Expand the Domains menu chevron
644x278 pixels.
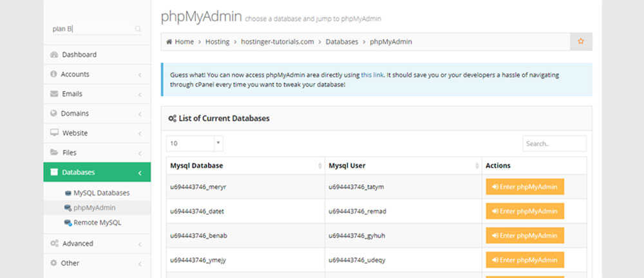[x=140, y=114]
